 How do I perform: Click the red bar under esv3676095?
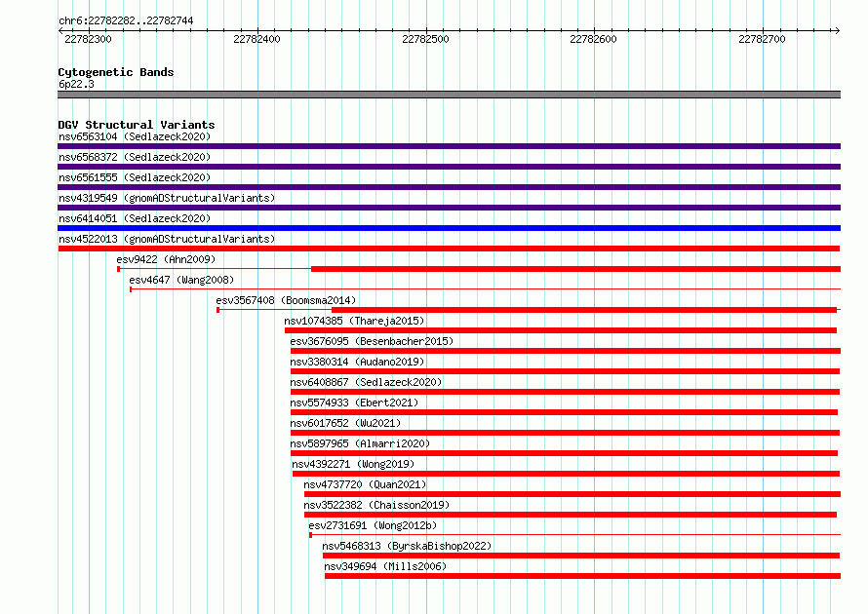point(566,351)
